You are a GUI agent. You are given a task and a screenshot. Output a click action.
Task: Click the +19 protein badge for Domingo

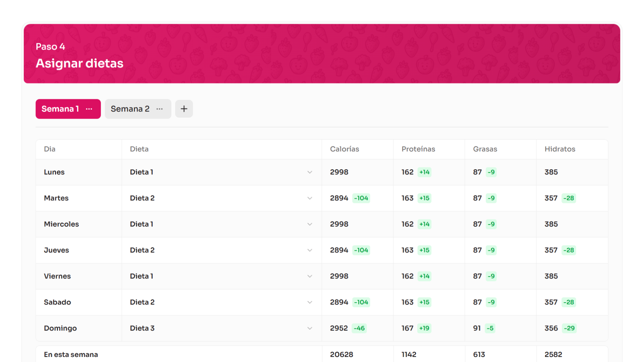coord(424,328)
